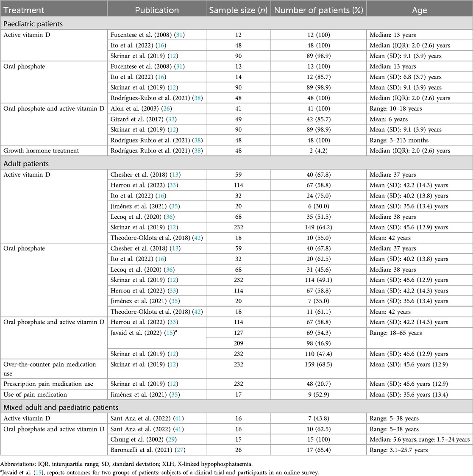Select the value 20 (62.5)
This screenshot has height=476, width=473.
[x=318, y=259]
